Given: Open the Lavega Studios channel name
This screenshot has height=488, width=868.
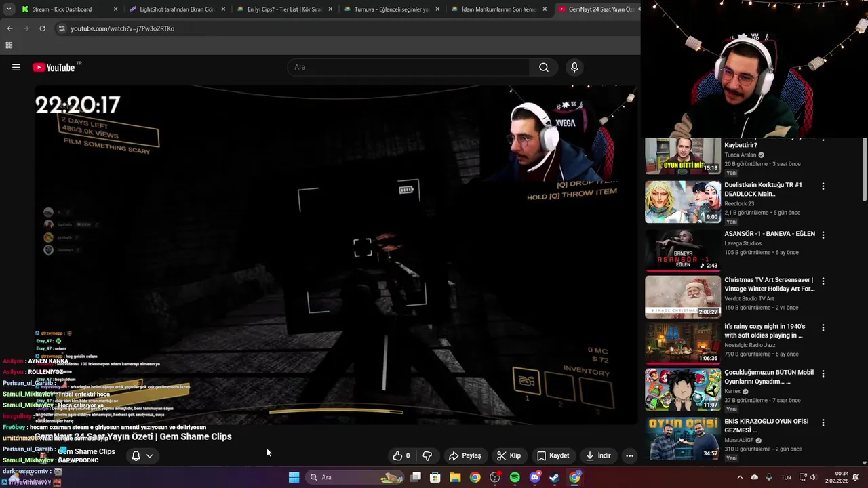Looking at the screenshot, I should (x=743, y=243).
